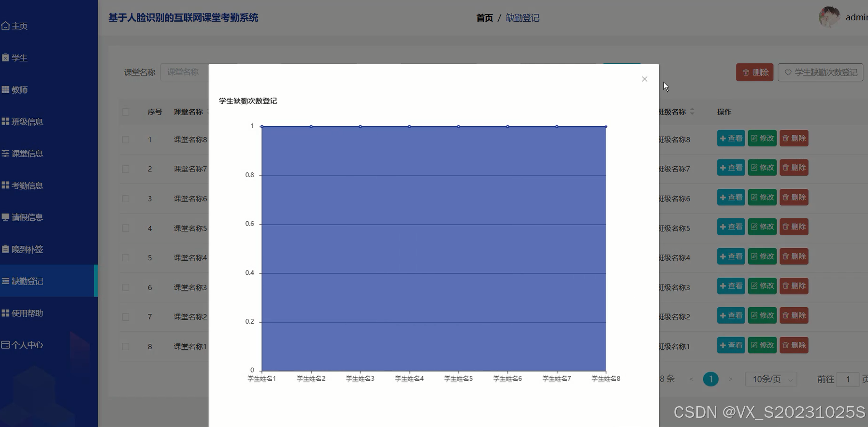
Task: Open the 学生 sidebar menu
Action: [x=48, y=58]
